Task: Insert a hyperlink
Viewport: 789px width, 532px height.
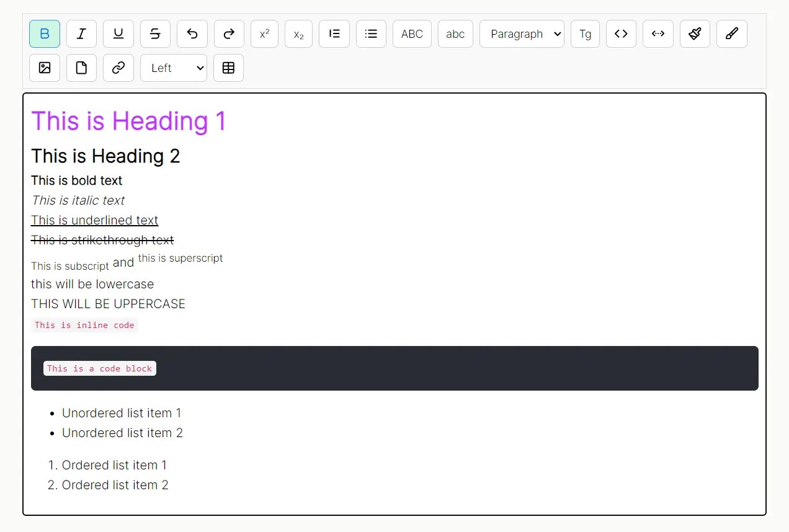Action: pyautogui.click(x=118, y=68)
